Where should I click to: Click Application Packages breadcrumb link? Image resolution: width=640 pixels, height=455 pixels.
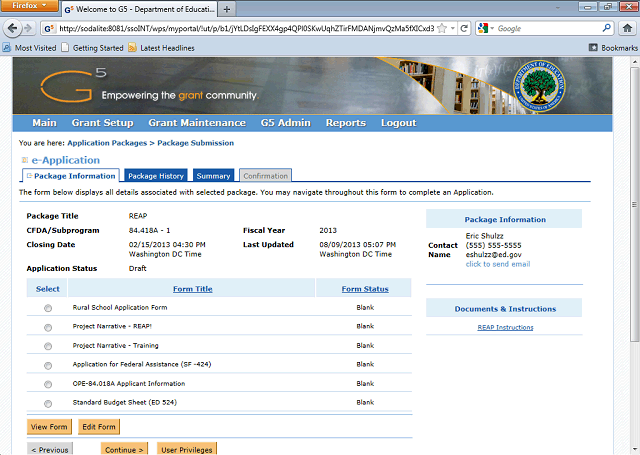click(x=107, y=143)
